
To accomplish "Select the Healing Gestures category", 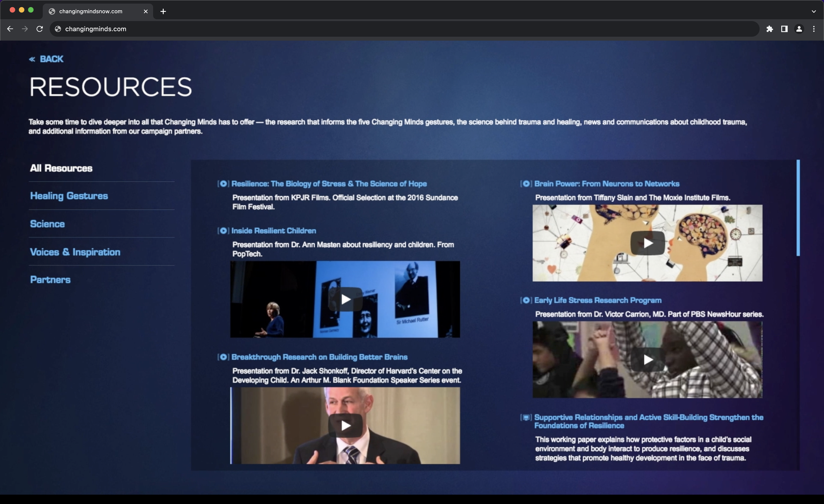I will point(69,196).
